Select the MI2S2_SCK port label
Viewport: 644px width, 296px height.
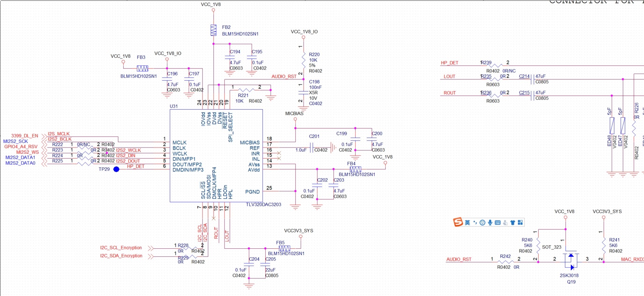(x=16, y=141)
